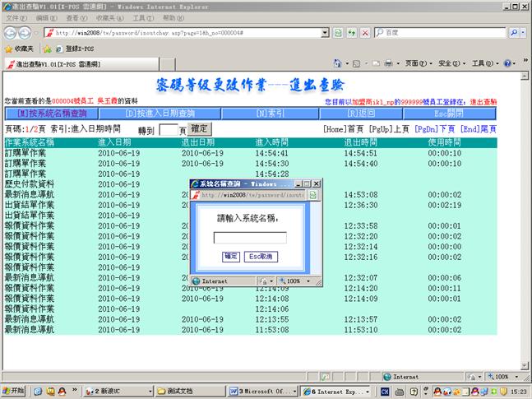Open the 工具(O) command bar dropdown
This screenshot has height=399, width=532.
coord(483,63)
